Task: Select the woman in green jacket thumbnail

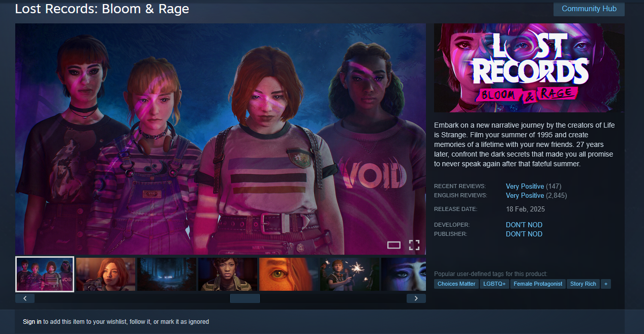Action: (228, 274)
